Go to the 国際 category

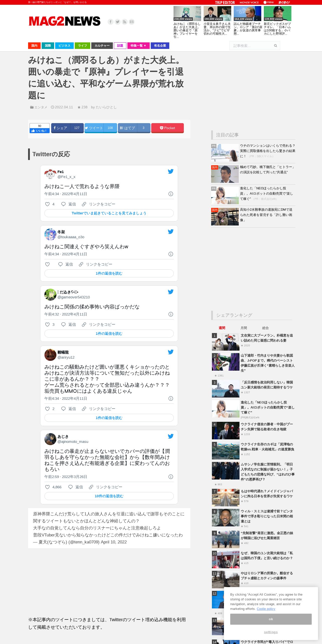(x=48, y=46)
